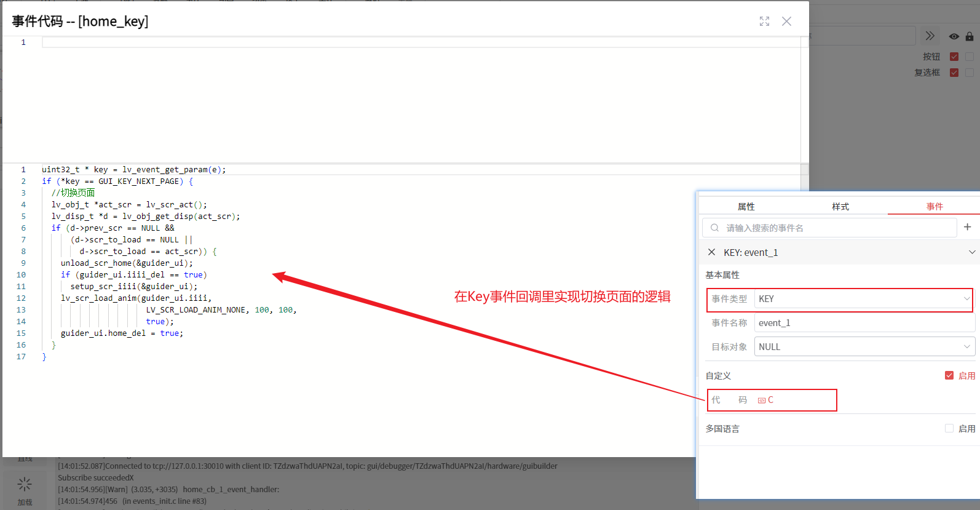Click code line 'unload_scr_home(&guider_ui);'
This screenshot has height=510, width=980.
tap(127, 263)
